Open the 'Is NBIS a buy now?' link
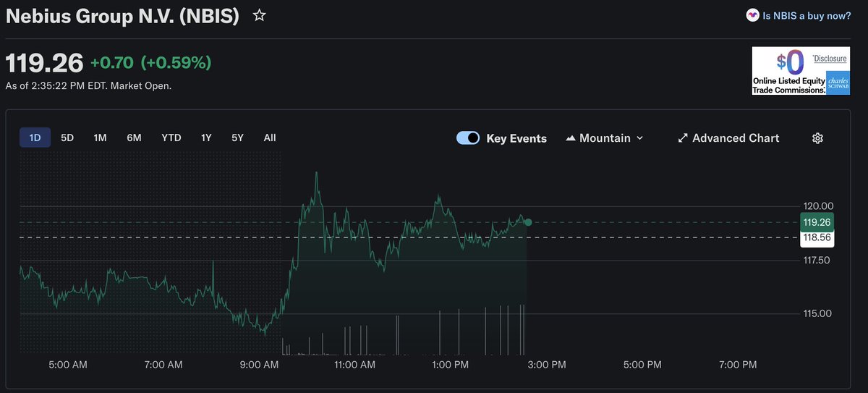This screenshot has width=868, height=393. point(807,15)
